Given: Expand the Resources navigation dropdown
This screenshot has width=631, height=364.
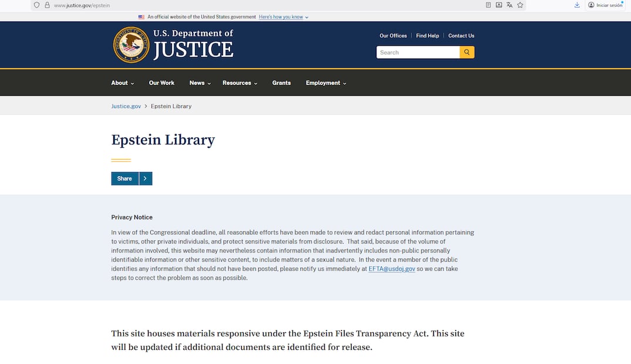Looking at the screenshot, I should tap(239, 83).
